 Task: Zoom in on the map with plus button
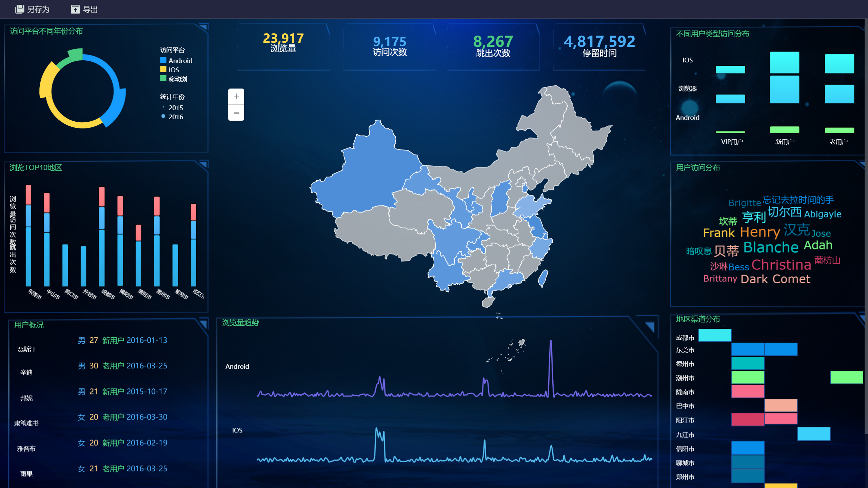click(236, 97)
